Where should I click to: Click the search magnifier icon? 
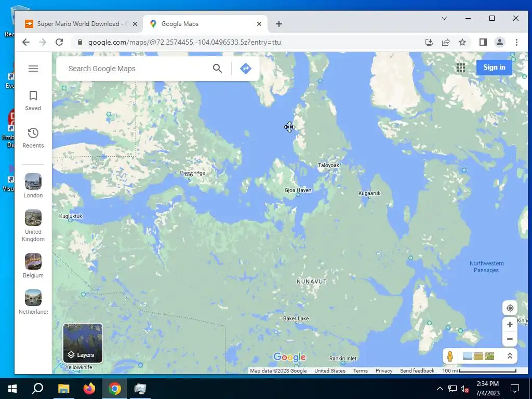point(218,69)
